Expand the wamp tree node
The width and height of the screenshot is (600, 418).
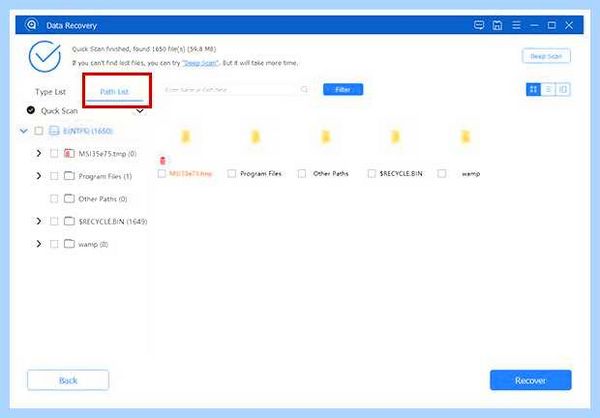click(x=39, y=244)
